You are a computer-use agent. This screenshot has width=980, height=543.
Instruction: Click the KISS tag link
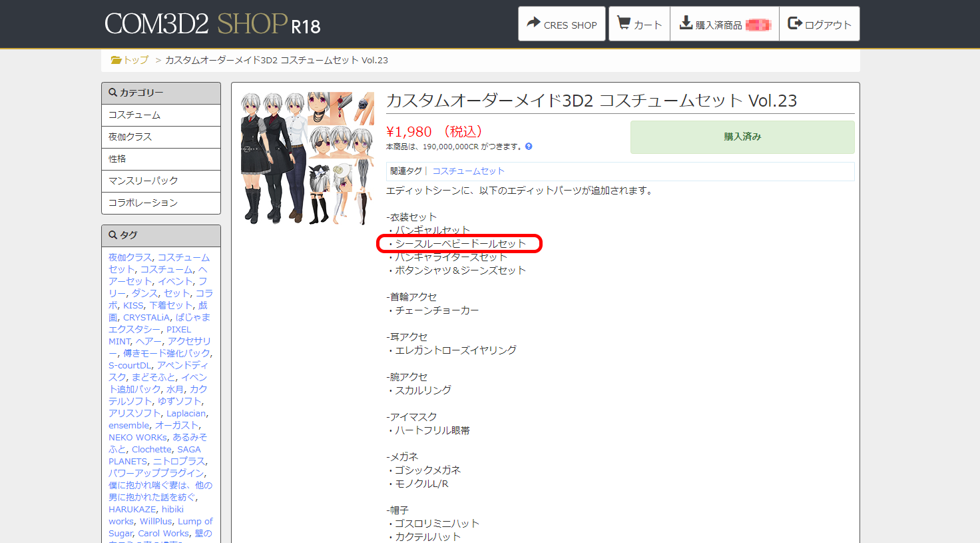(x=133, y=306)
